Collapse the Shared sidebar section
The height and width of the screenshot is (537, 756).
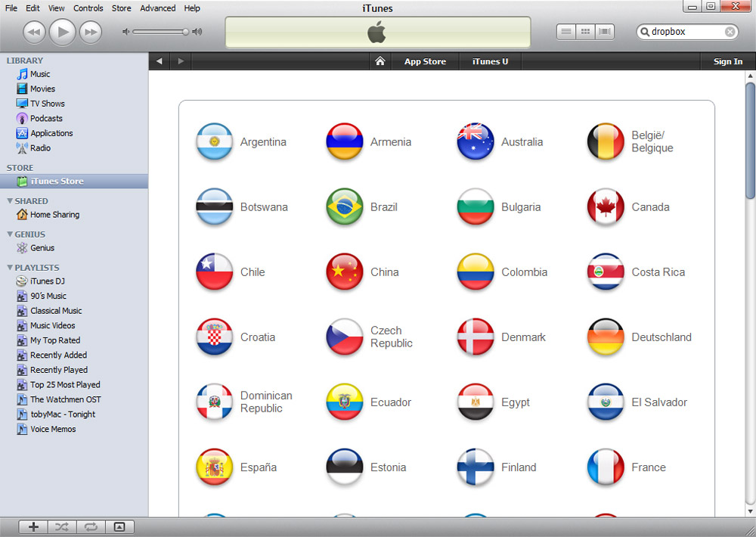tap(10, 201)
